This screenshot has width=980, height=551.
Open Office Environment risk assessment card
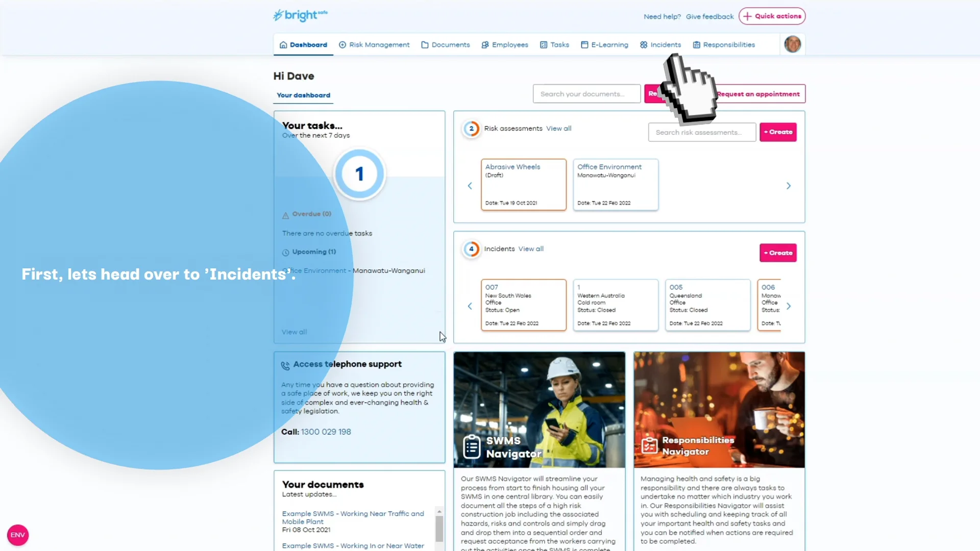click(616, 185)
